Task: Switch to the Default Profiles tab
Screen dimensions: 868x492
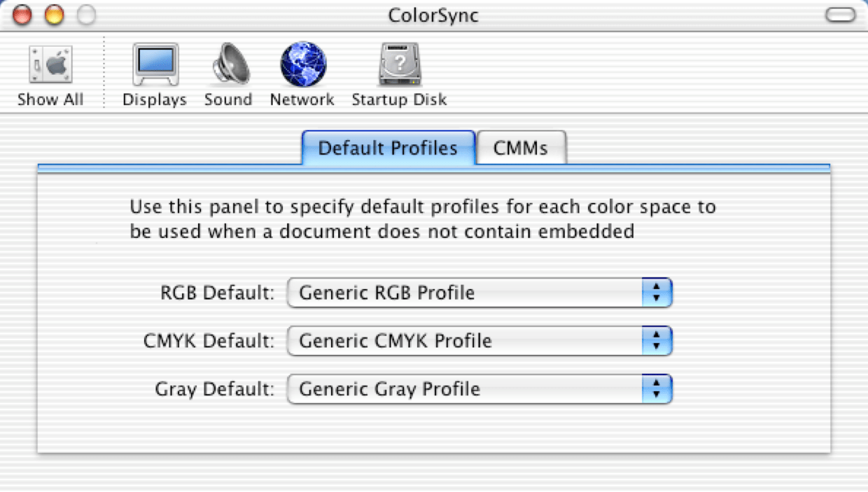Action: tap(388, 148)
